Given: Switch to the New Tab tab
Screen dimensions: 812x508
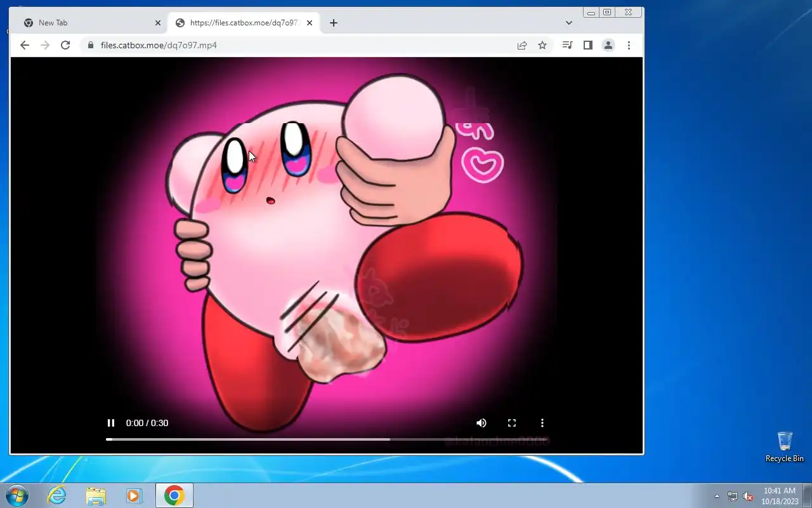Looking at the screenshot, I should (x=89, y=23).
